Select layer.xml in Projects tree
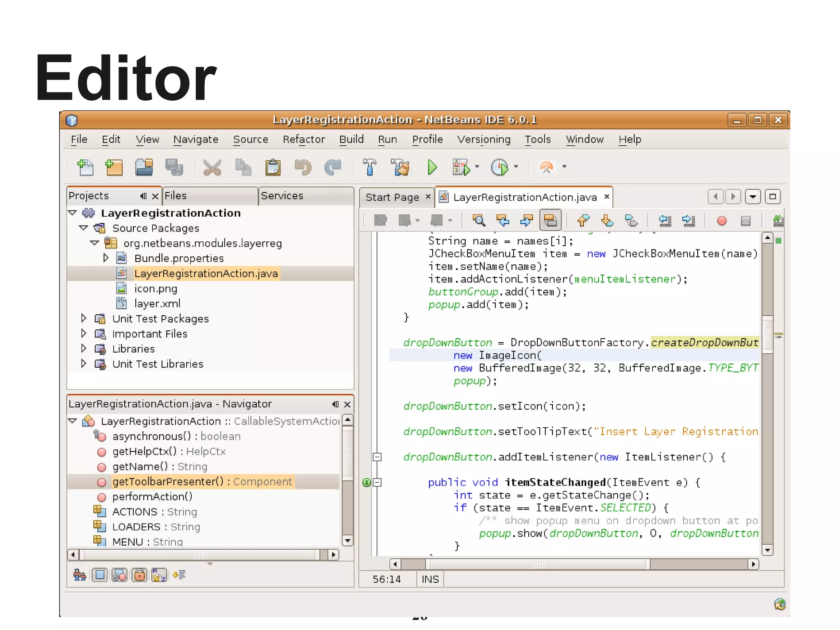This screenshot has width=840, height=630. coord(157,303)
